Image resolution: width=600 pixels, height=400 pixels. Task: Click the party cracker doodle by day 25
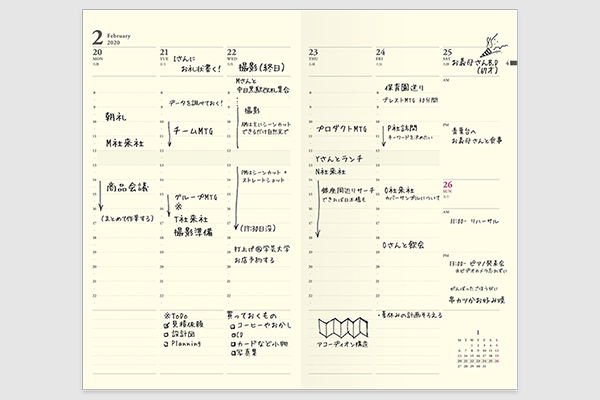pos(496,46)
